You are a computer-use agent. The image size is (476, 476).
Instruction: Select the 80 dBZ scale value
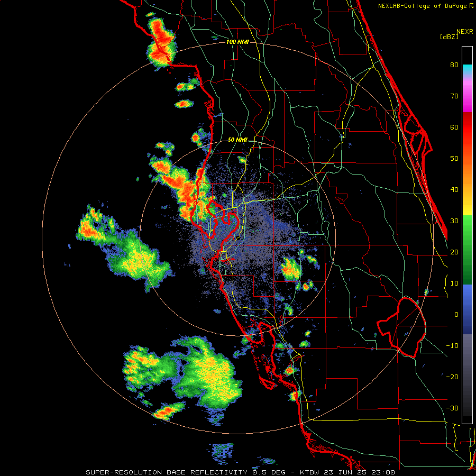tap(454, 65)
